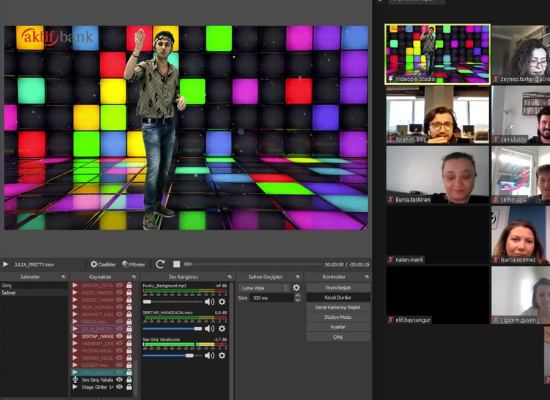The height and width of the screenshot is (400, 550).
Task: Decrease transition duration with down arrow
Action: 297,300
